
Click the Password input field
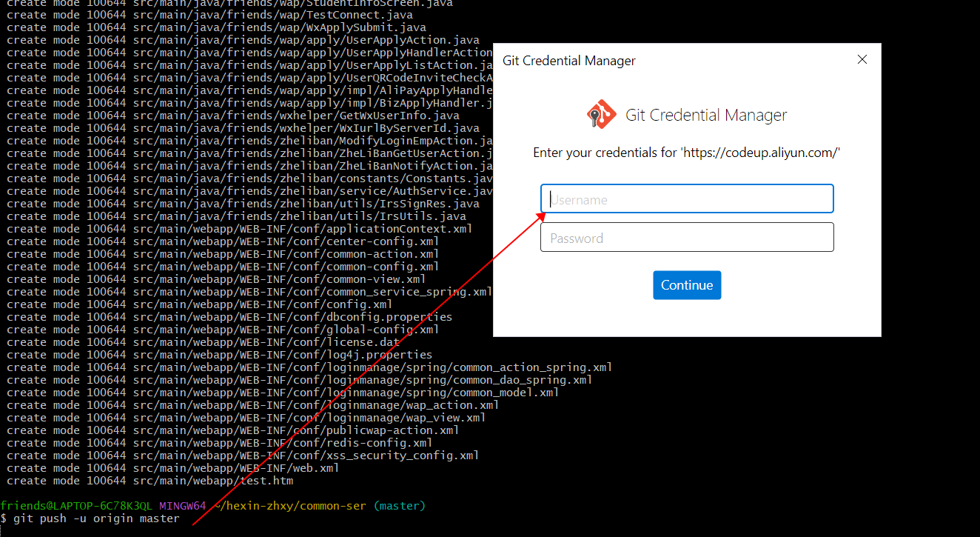(687, 238)
